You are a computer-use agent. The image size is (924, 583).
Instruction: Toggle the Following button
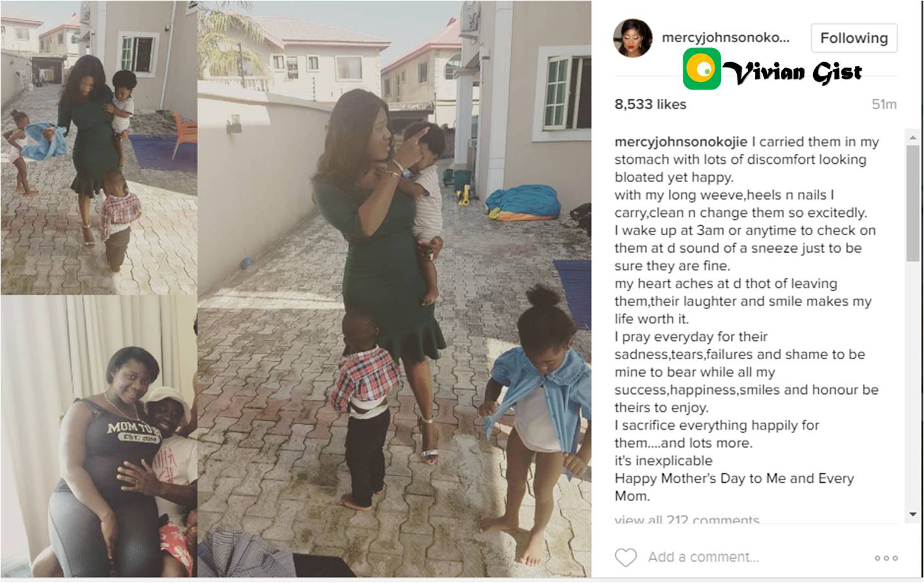(853, 38)
